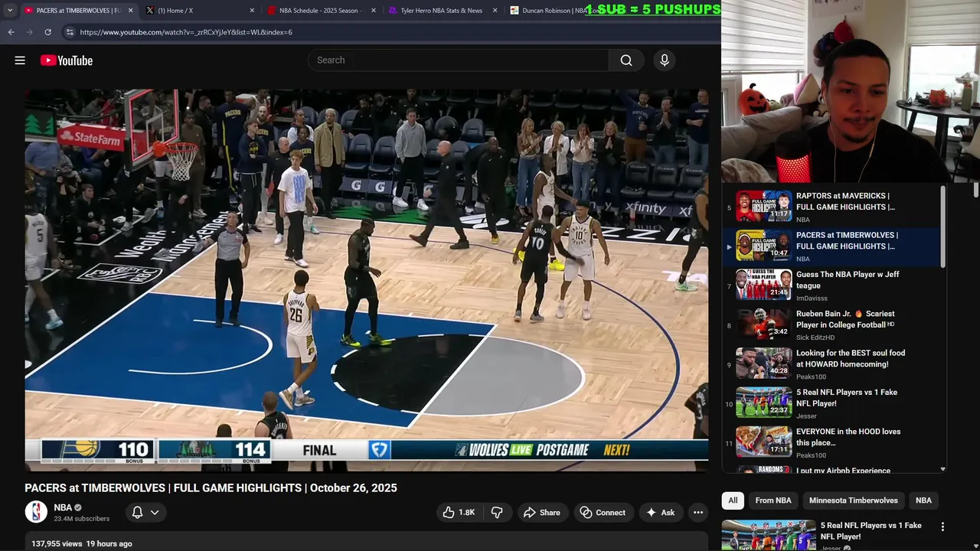Click 'ImDavisss' channel name in playlist
Image resolution: width=980 pixels, height=551 pixels.
(x=812, y=298)
